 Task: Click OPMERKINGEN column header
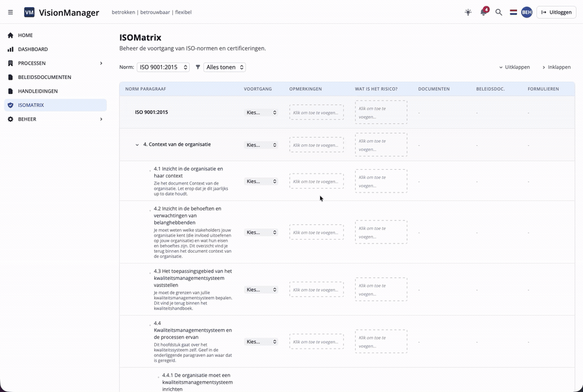306,89
